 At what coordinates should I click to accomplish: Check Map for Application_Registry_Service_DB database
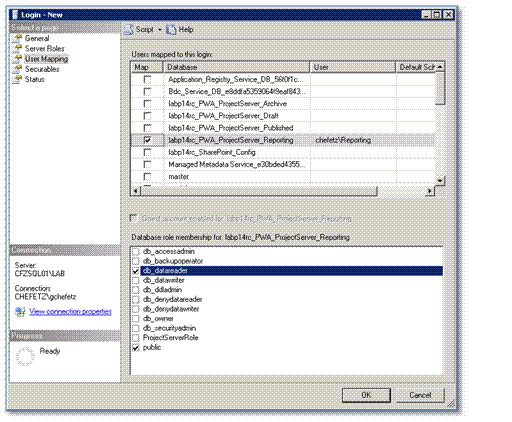[147, 79]
